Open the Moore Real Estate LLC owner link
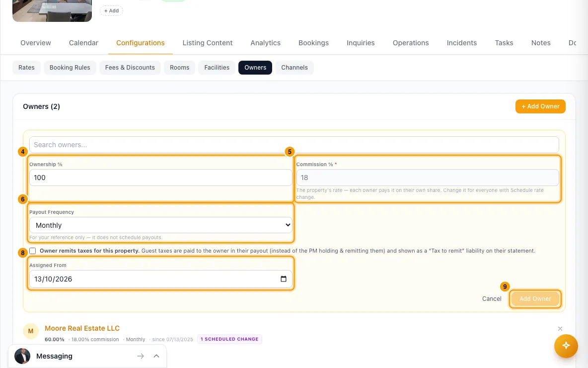Viewport: 588px width, 368px height. pos(82,328)
